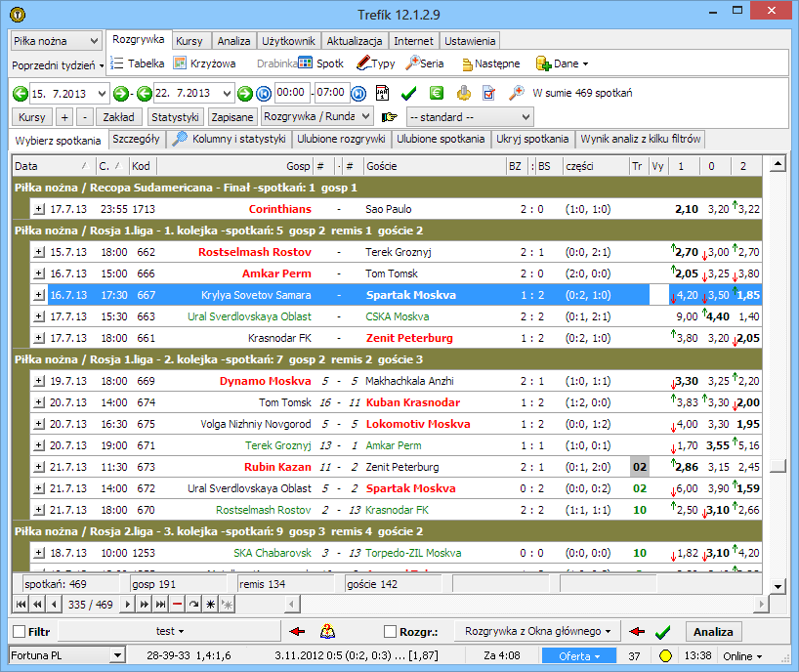Click the green checkmark in the date toolbar

pos(409,94)
